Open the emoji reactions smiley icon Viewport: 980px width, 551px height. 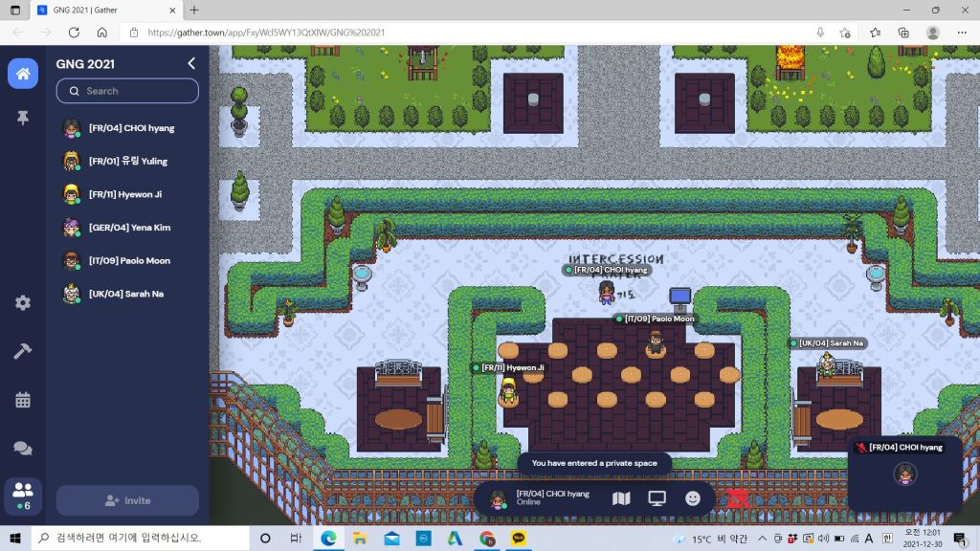(x=693, y=498)
